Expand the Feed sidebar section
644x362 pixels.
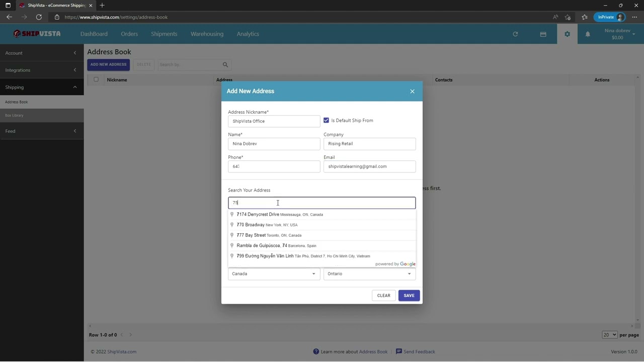coord(42,131)
